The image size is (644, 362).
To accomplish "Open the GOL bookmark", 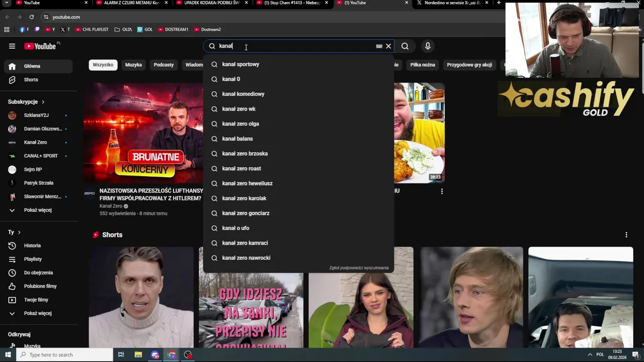I will click(145, 30).
